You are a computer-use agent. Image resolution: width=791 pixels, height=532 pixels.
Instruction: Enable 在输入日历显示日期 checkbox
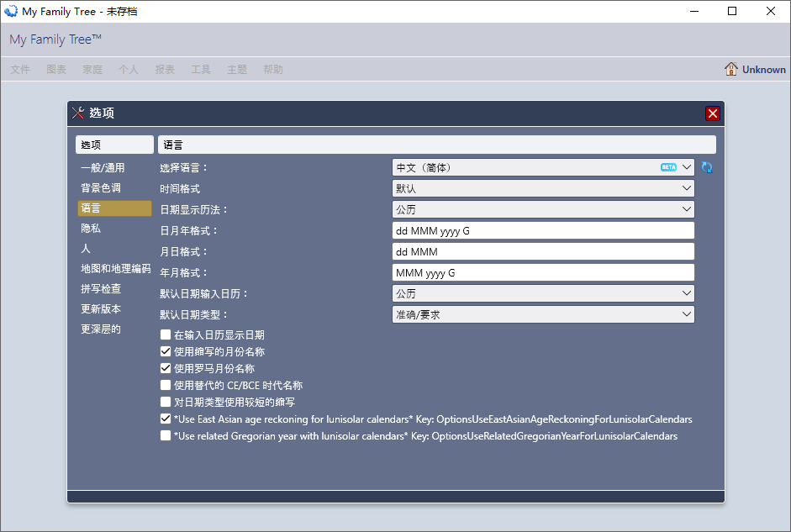pyautogui.click(x=166, y=334)
